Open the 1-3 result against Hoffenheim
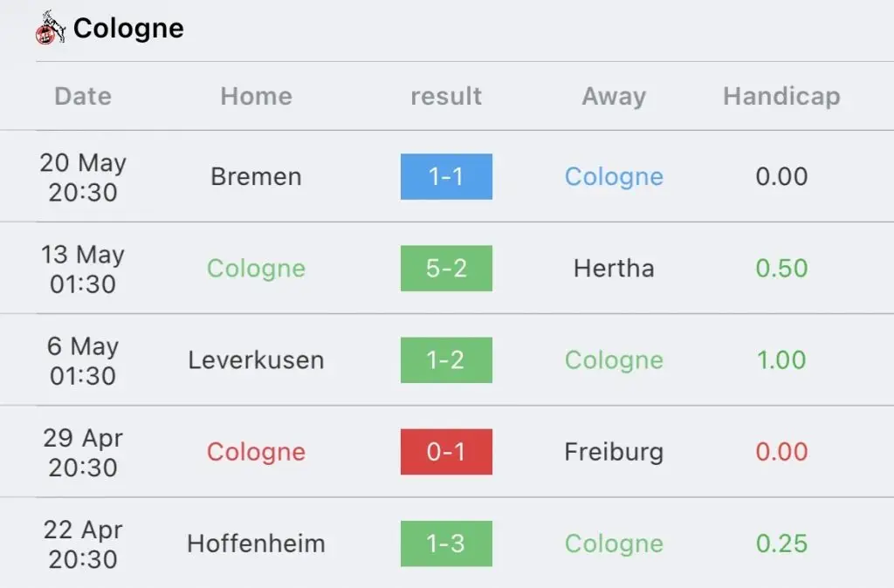Viewport: 894px width, 588px height. [446, 544]
